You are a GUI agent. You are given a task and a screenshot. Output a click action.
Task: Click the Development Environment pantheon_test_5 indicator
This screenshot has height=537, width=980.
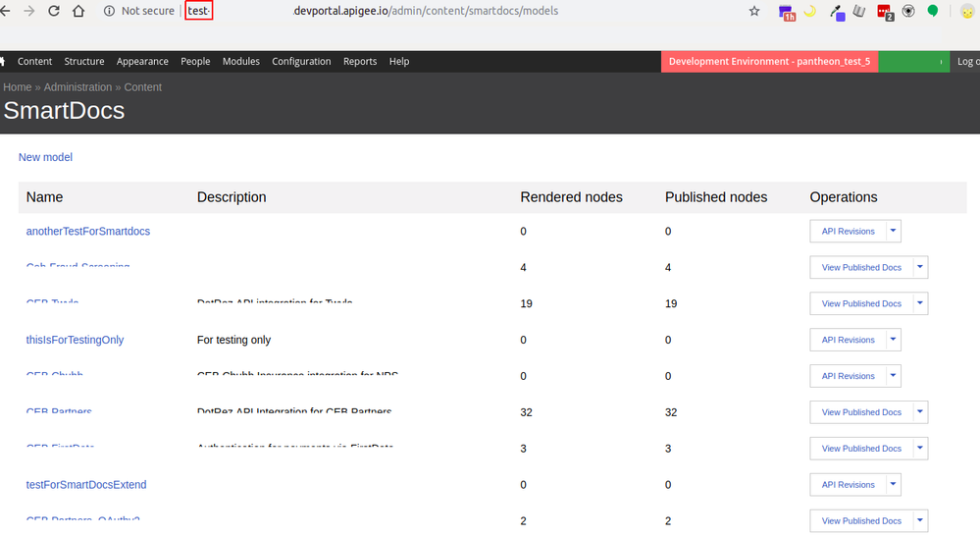tap(769, 61)
